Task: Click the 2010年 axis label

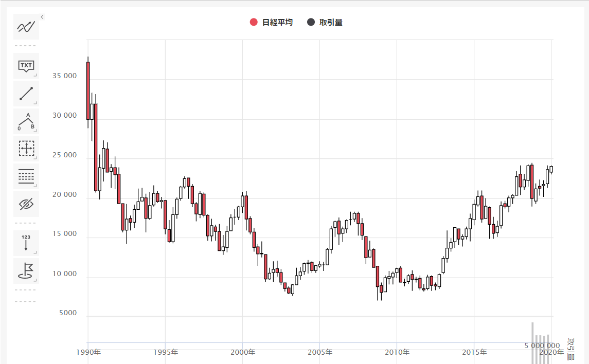Action: (397, 352)
